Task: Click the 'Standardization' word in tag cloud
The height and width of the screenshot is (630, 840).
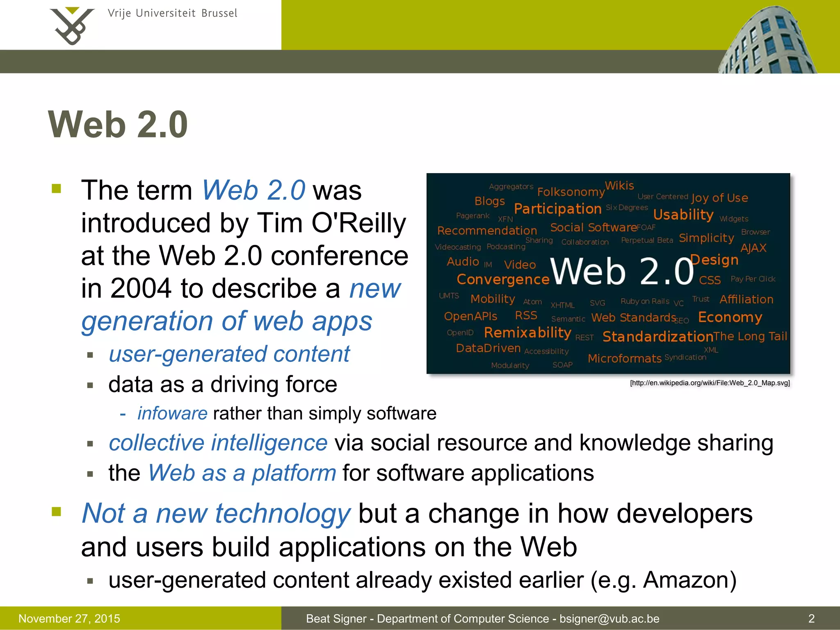Action: 657,337
